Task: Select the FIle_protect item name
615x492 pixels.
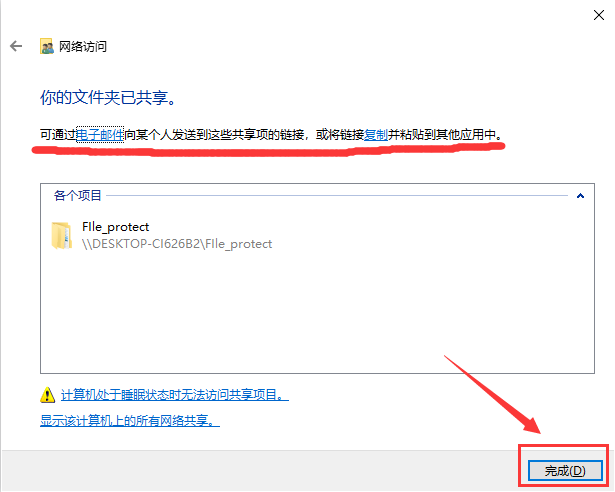Action: tap(115, 227)
